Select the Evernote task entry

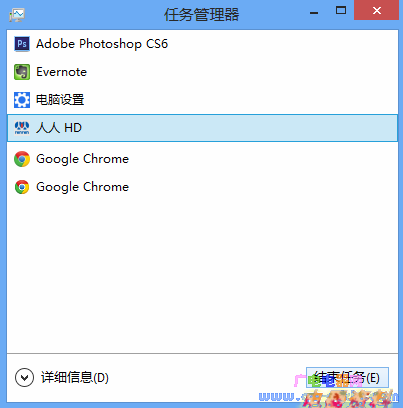[x=61, y=72]
